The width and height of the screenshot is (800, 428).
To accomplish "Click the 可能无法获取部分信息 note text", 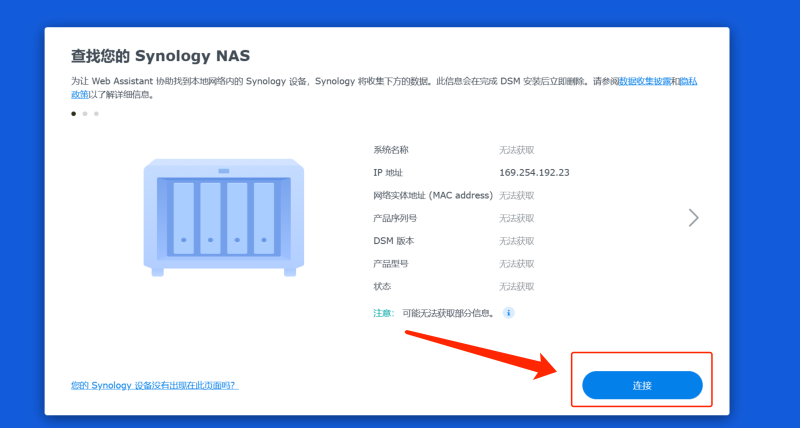I will (x=448, y=313).
